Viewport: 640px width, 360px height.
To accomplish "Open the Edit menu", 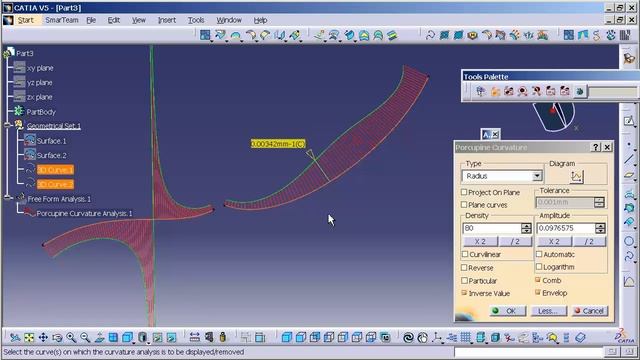I will (x=113, y=20).
